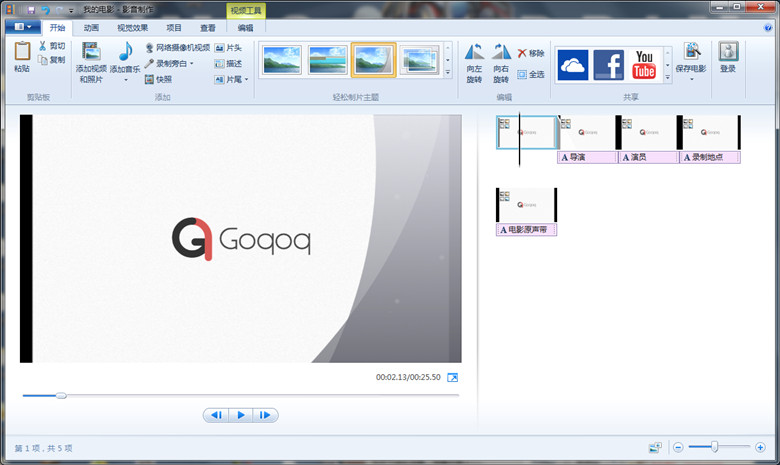
Task: Click the Cut (剪切) scissors icon
Action: [x=43, y=46]
